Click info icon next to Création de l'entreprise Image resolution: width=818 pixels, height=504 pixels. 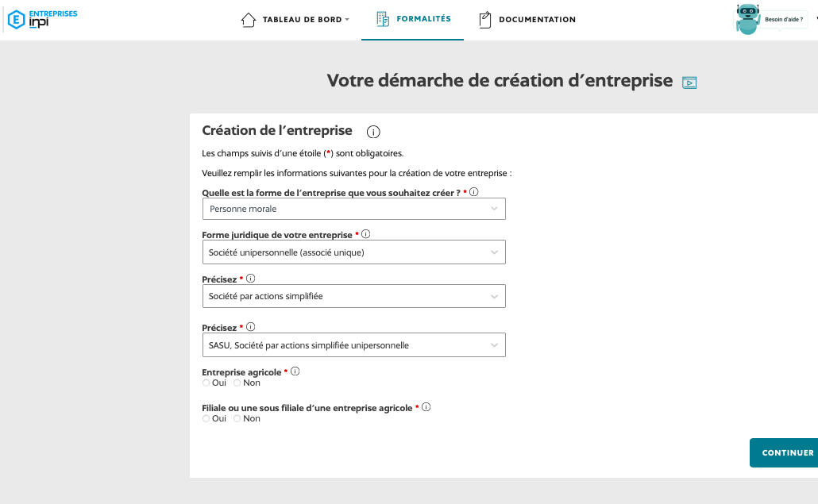[x=373, y=132]
